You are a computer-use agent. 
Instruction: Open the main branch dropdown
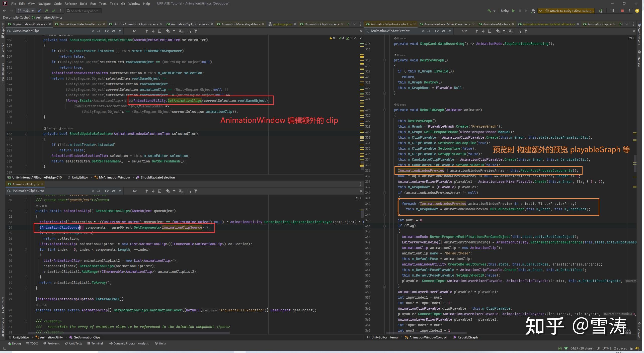tap(25, 11)
